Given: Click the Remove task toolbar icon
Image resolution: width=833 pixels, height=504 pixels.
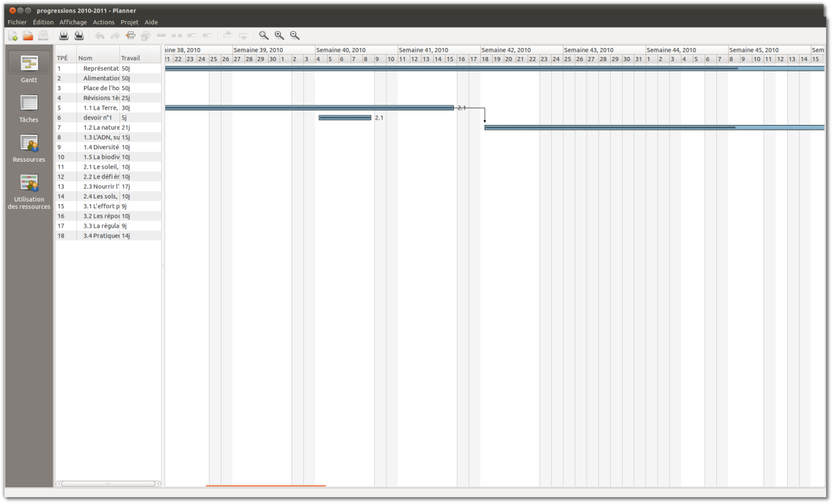Looking at the screenshot, I should click(x=146, y=35).
